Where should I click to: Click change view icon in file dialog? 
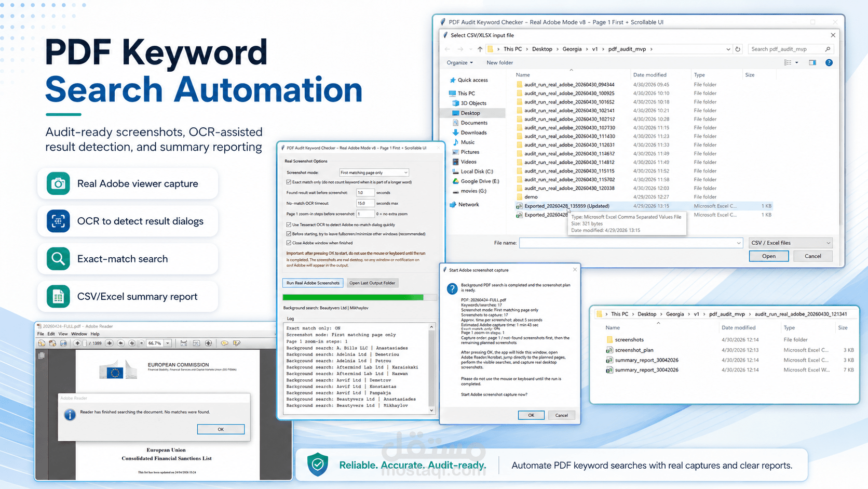tap(788, 63)
